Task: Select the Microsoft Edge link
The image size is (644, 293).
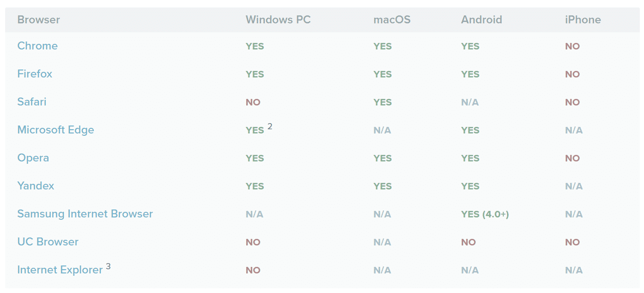Action: [x=55, y=130]
